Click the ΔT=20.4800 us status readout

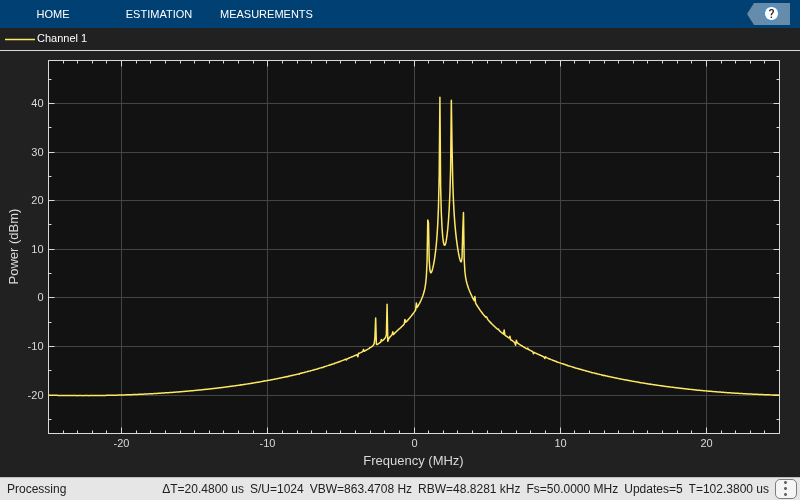pyautogui.click(x=203, y=489)
